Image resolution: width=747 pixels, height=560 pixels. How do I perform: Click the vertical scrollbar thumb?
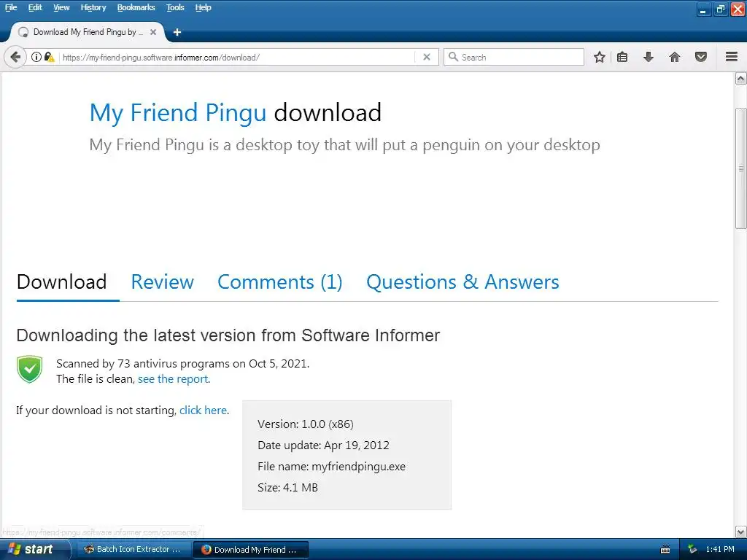pos(741,168)
